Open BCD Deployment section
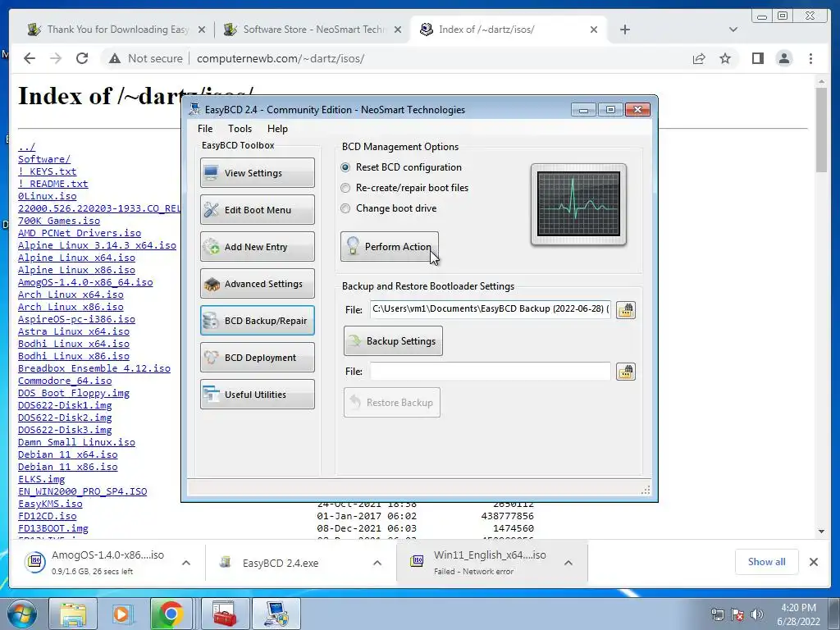This screenshot has width=840, height=630. coord(257,358)
